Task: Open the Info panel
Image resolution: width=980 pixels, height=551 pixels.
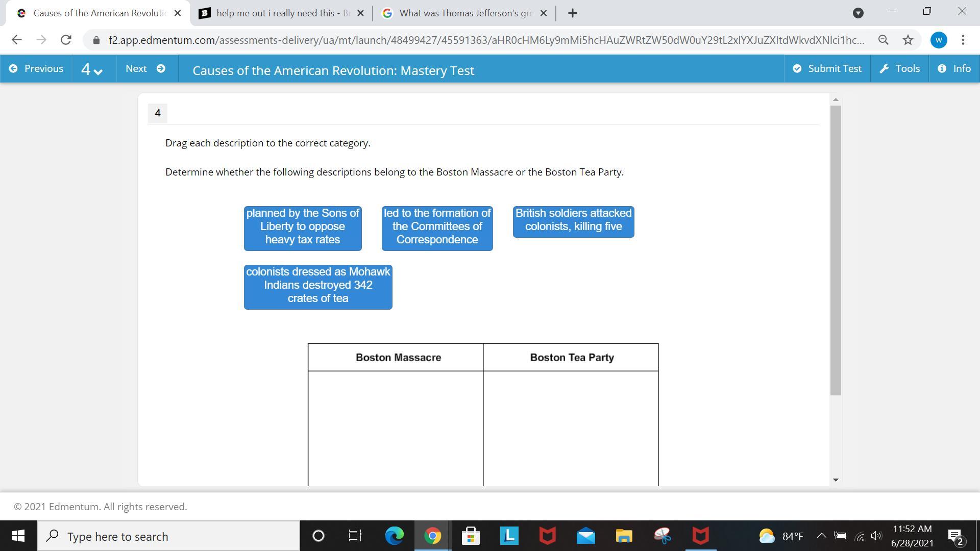Action: click(954, 68)
